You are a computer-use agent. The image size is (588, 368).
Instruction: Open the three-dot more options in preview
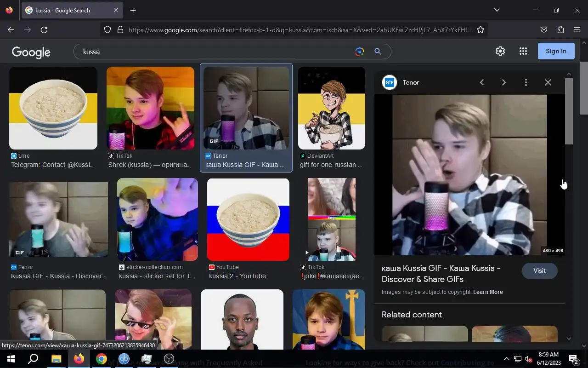point(526,82)
